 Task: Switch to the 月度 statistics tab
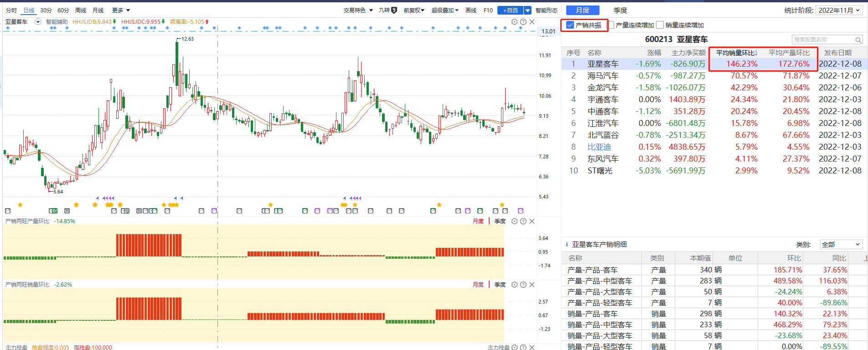pos(583,10)
